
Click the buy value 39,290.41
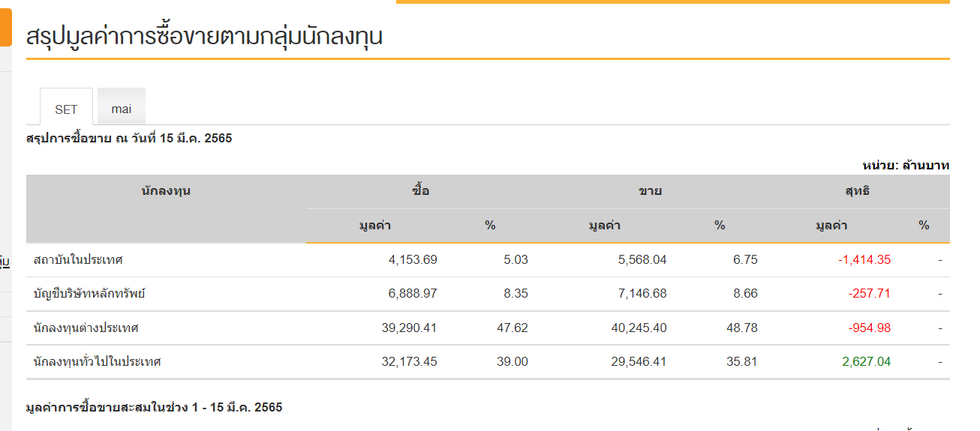tap(409, 328)
